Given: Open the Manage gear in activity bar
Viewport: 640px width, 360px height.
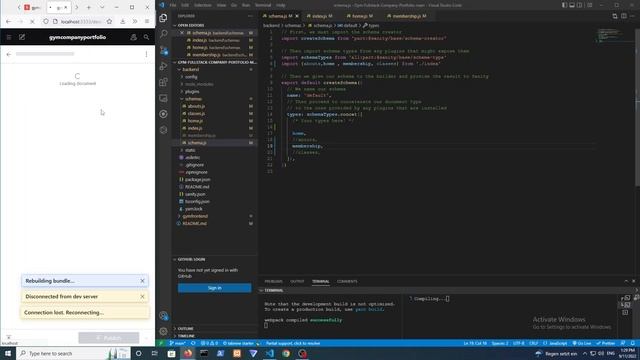Looking at the screenshot, I should [x=163, y=331].
